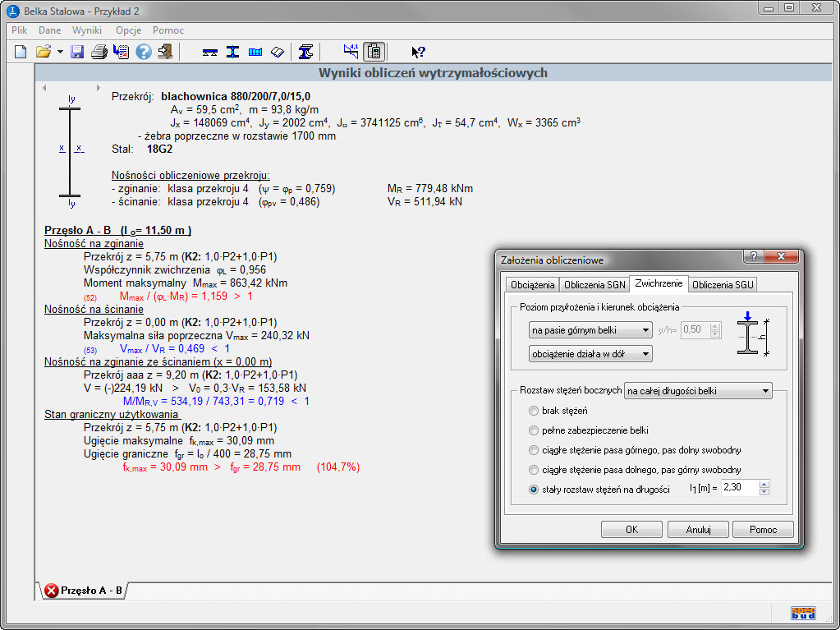Click the exit door icon
840x630 pixels.
(166, 52)
